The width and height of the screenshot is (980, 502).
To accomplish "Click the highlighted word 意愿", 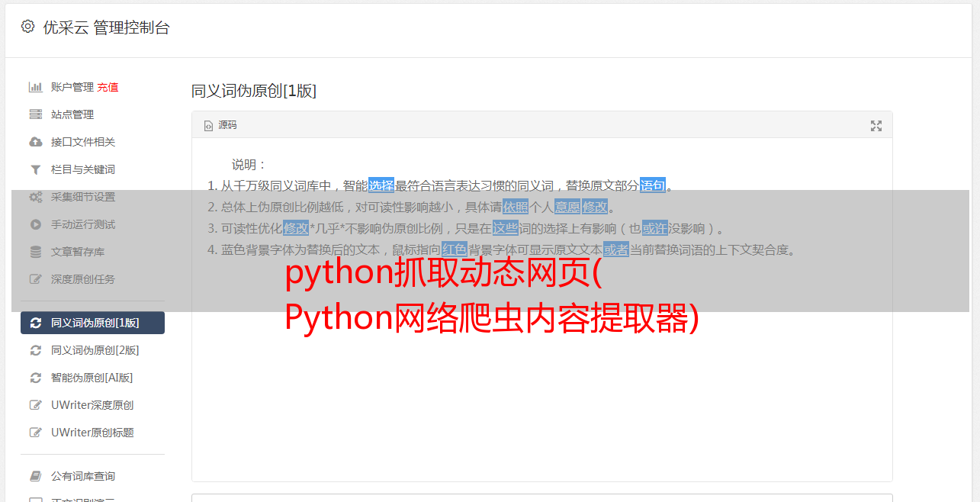I will pyautogui.click(x=567, y=207).
